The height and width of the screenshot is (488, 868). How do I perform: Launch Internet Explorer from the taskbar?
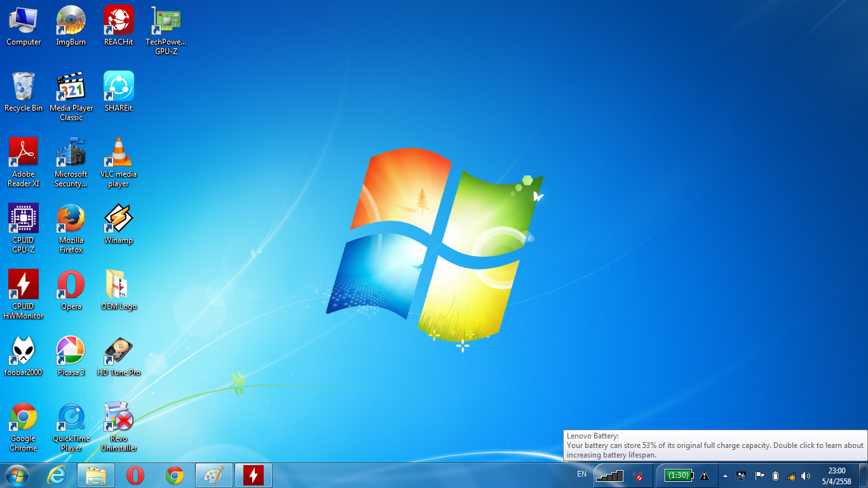click(57, 475)
